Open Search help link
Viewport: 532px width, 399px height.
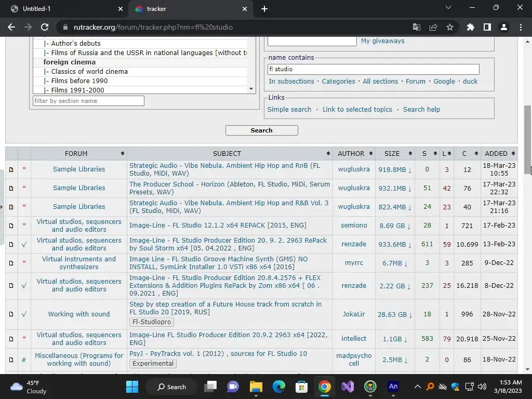(421, 109)
